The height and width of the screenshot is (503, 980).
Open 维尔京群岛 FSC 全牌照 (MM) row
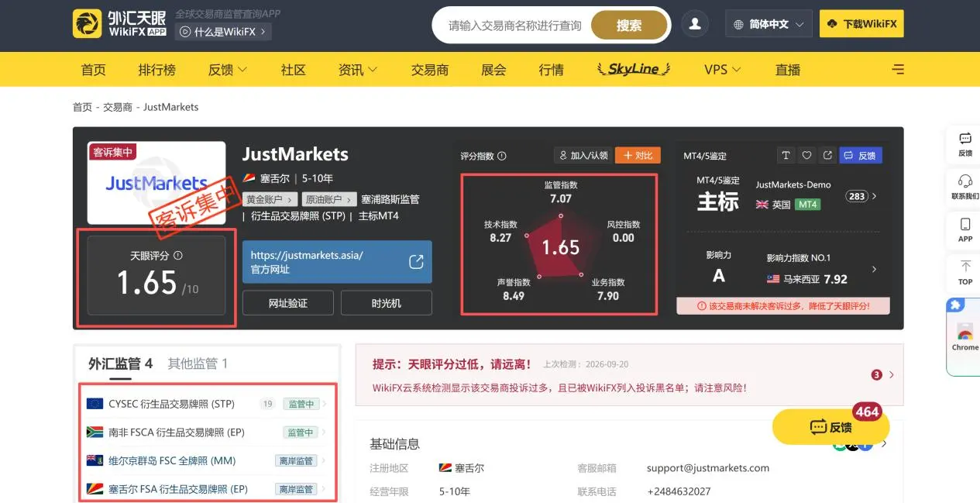click(208, 460)
